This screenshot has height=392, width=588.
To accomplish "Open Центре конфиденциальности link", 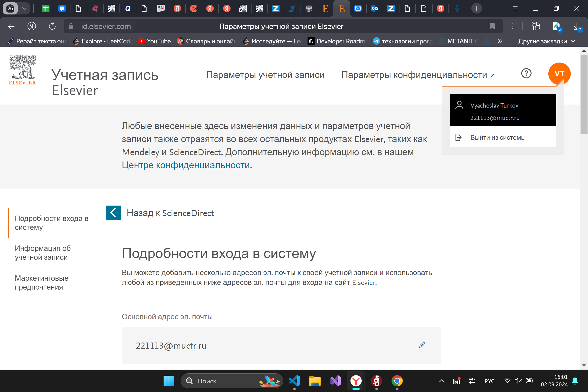I will tap(186, 165).
